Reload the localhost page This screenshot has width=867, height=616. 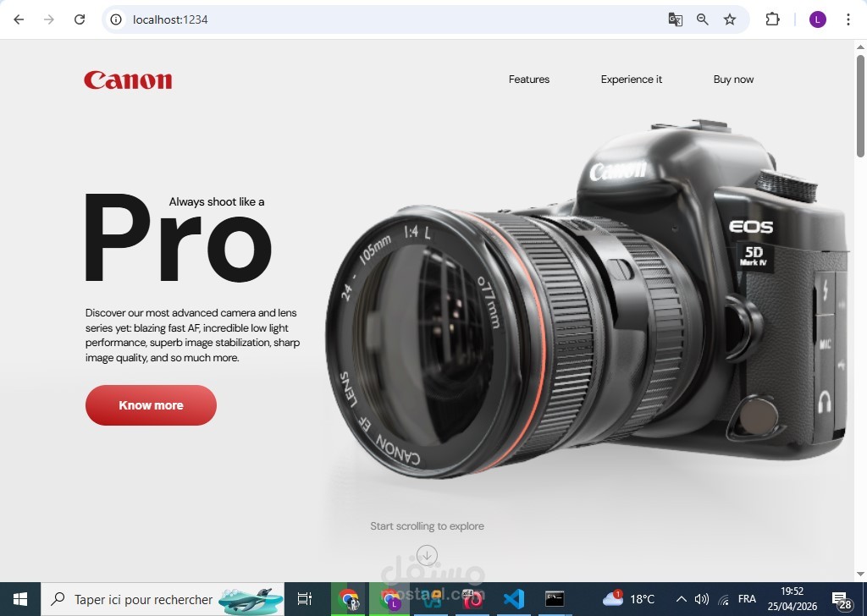80,19
